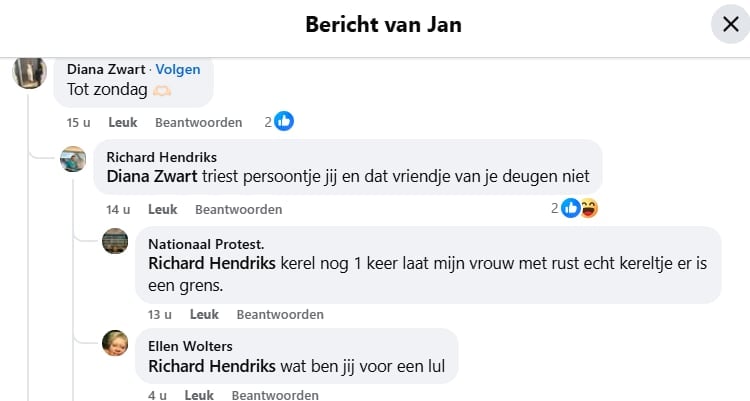The width and height of the screenshot is (750, 401).
Task: View like reaction icon on Richard's comment
Action: [x=571, y=209]
